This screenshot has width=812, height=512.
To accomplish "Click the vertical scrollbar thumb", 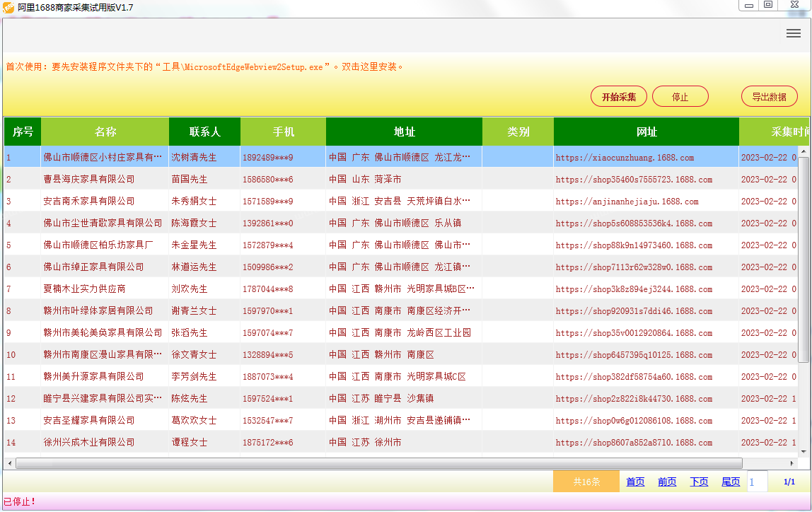I will (804, 260).
